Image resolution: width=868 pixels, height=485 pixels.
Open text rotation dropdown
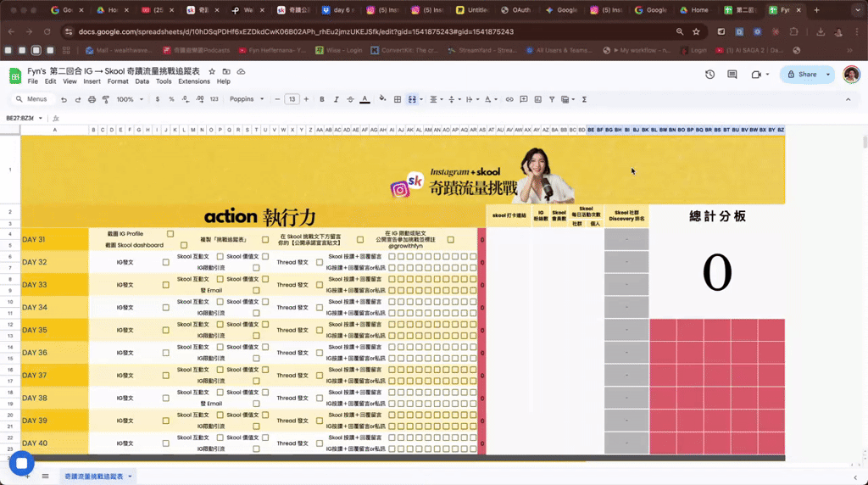[490, 100]
